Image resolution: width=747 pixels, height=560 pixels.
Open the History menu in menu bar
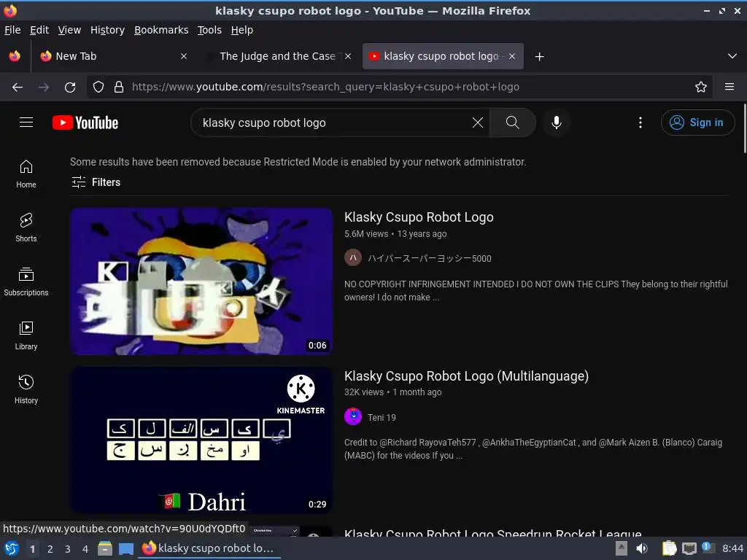click(107, 30)
